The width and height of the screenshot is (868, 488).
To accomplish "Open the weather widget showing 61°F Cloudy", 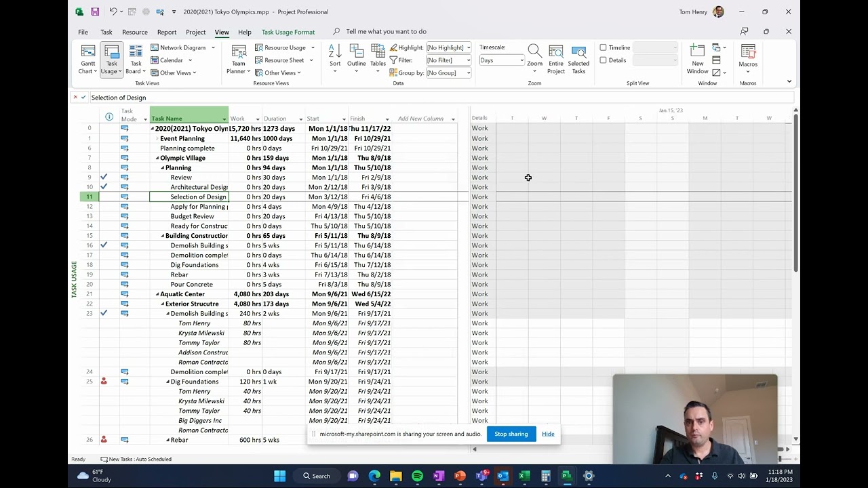I will click(x=94, y=476).
